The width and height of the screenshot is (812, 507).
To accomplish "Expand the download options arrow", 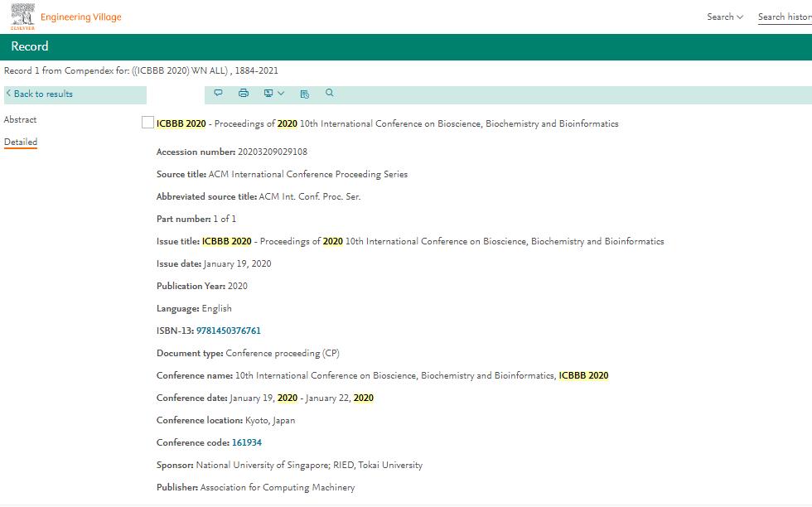I will [x=281, y=94].
